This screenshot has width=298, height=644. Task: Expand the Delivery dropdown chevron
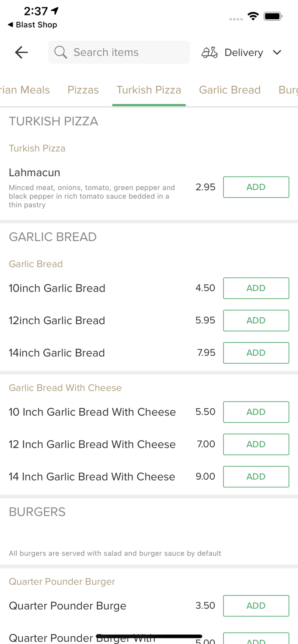[277, 52]
